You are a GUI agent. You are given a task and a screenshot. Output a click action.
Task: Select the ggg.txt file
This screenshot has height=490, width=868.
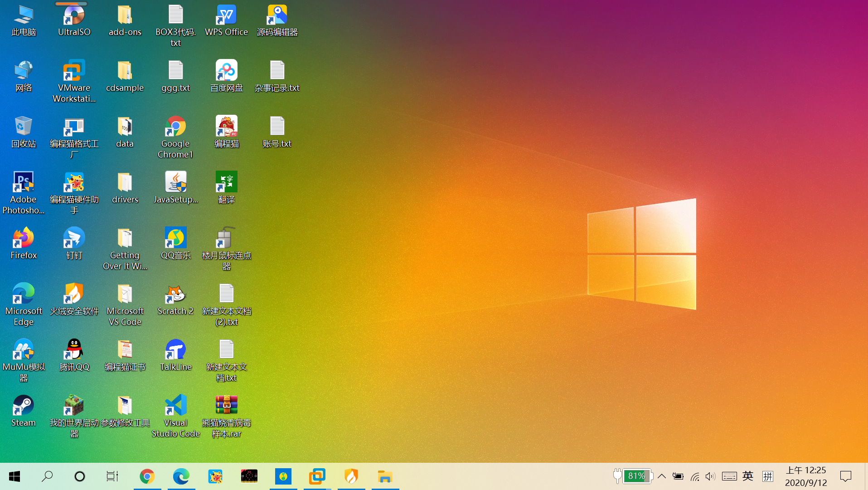pos(176,76)
